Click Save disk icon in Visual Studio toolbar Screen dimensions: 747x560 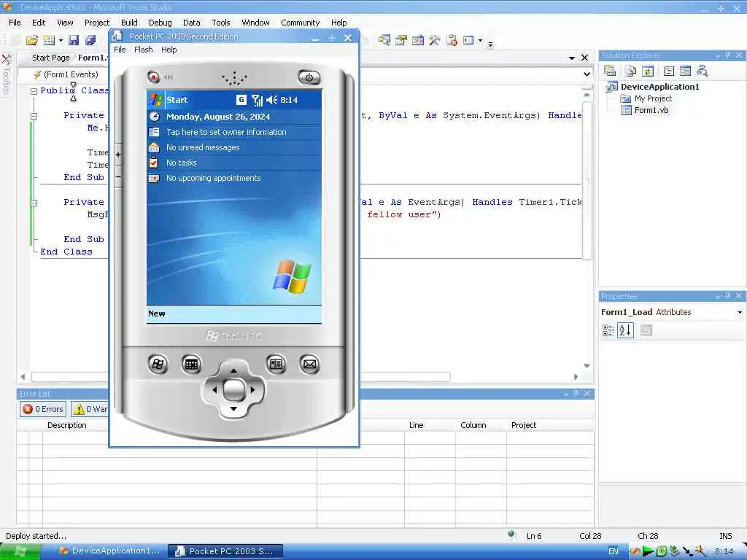[x=74, y=41]
